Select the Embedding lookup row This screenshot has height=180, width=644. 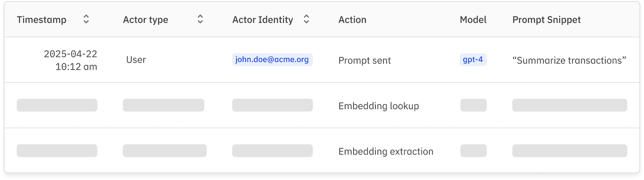click(x=378, y=106)
